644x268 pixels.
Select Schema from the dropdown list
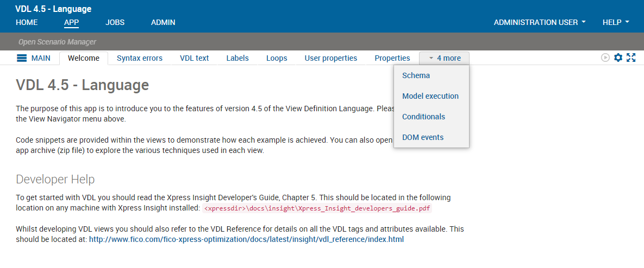pos(416,75)
